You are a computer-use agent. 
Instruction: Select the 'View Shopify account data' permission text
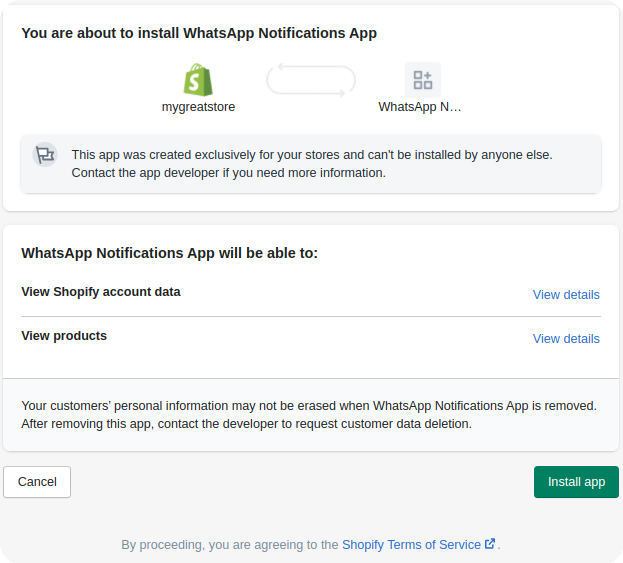click(x=101, y=292)
